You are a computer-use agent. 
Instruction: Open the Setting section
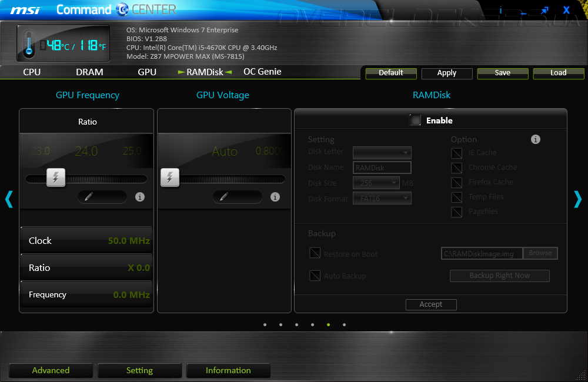[x=140, y=370]
